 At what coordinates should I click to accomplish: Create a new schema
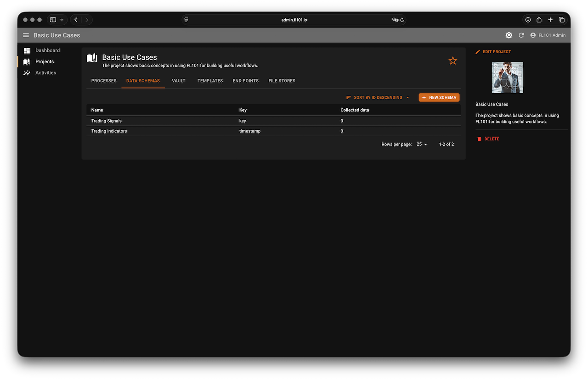point(439,98)
